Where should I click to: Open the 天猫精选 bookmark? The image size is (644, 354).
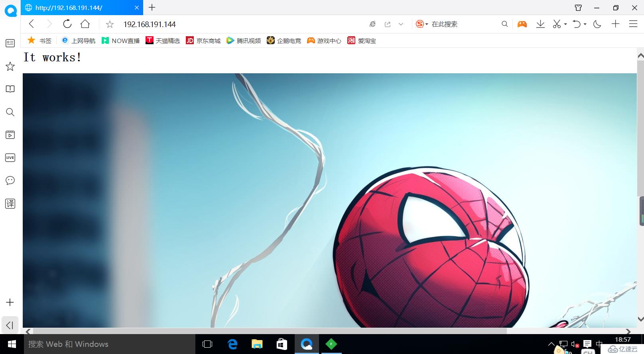(x=163, y=41)
